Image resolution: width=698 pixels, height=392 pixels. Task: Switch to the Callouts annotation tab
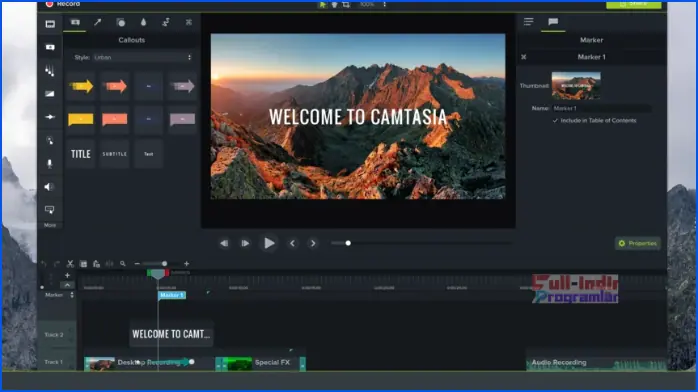click(x=75, y=22)
